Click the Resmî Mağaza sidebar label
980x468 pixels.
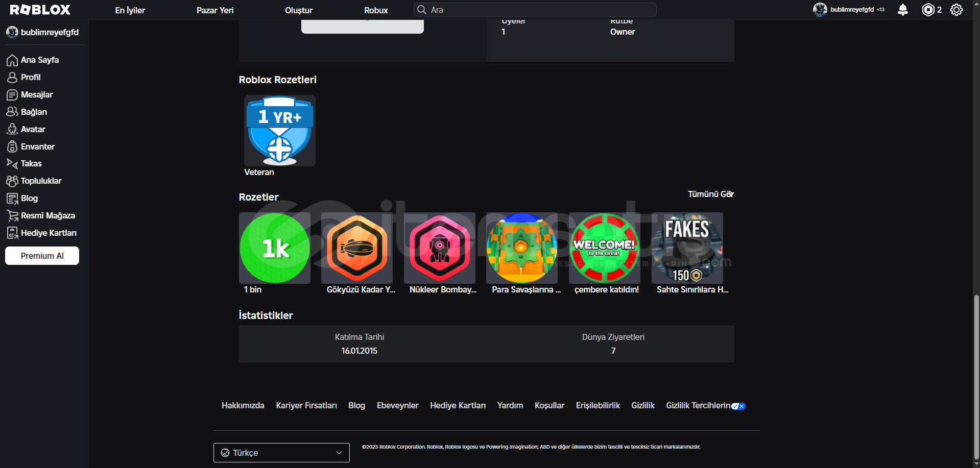pyautogui.click(x=48, y=216)
